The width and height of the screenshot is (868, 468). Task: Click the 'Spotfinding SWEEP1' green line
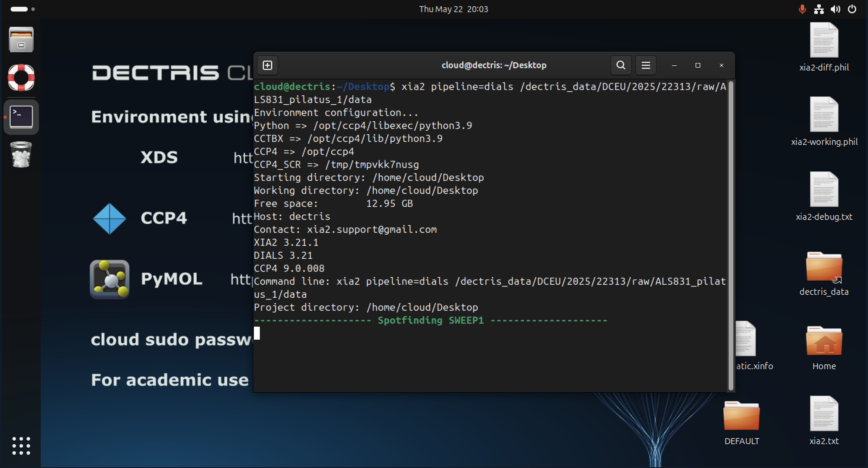coord(431,320)
